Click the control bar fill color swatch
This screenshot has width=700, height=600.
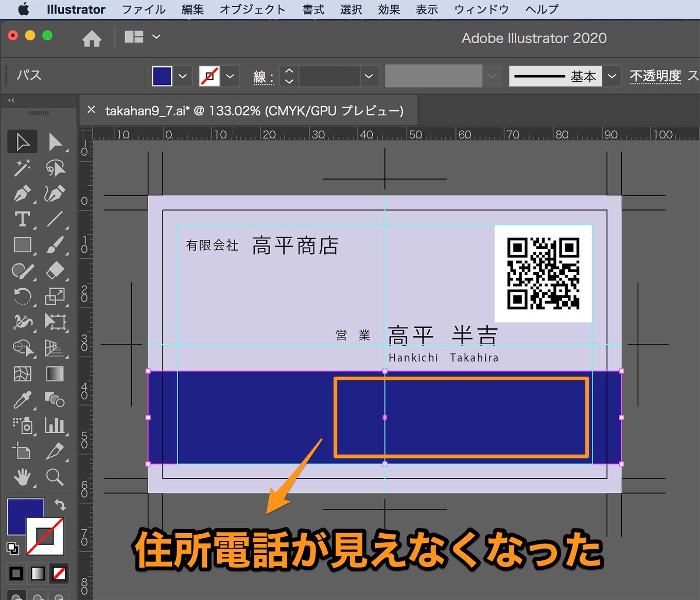click(162, 76)
